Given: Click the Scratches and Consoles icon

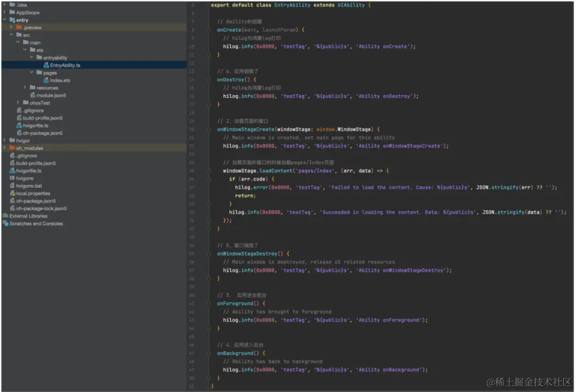Looking at the screenshot, I should 5,223.
